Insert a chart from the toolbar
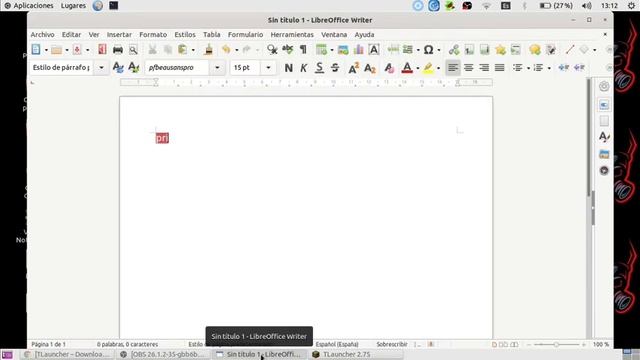 tap(359, 50)
